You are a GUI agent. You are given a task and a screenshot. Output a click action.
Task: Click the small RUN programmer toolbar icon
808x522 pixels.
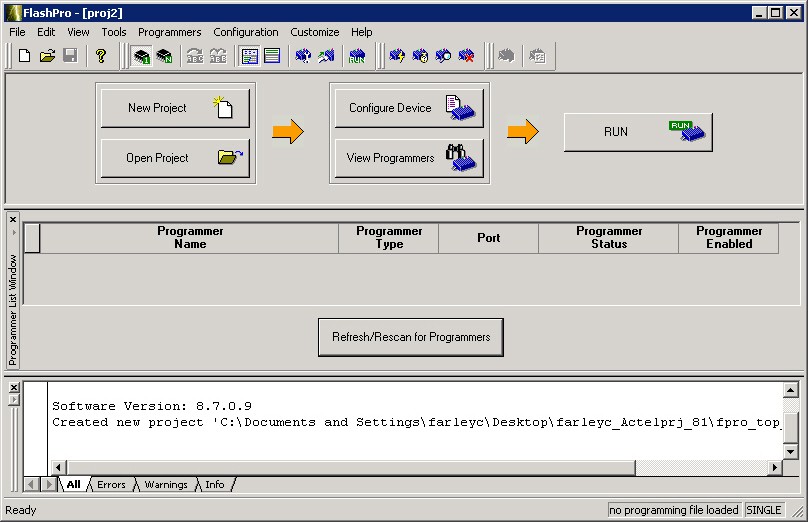[357, 56]
